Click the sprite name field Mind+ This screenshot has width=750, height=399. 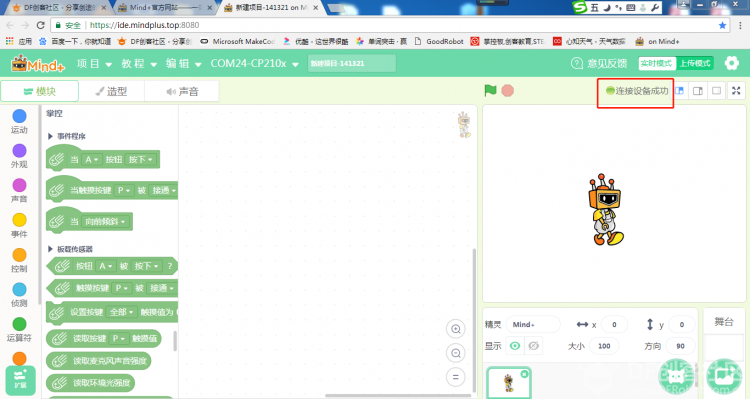coord(533,324)
